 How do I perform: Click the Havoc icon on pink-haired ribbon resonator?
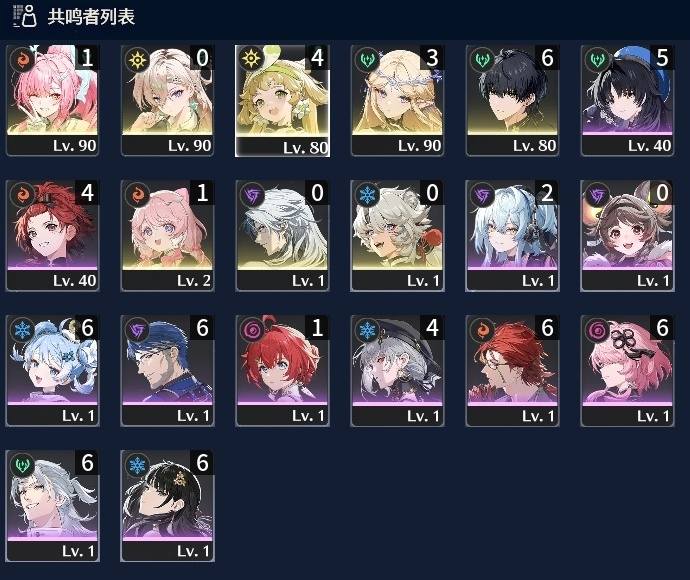597,329
